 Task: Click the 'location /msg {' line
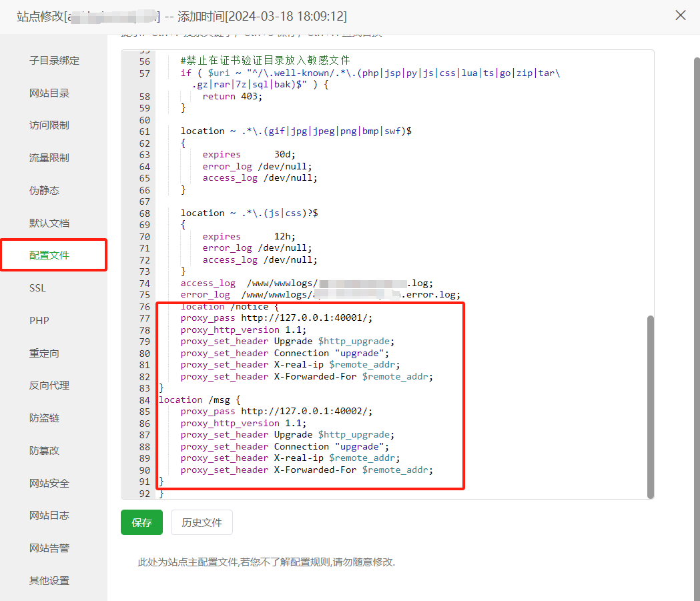pyautogui.click(x=200, y=400)
